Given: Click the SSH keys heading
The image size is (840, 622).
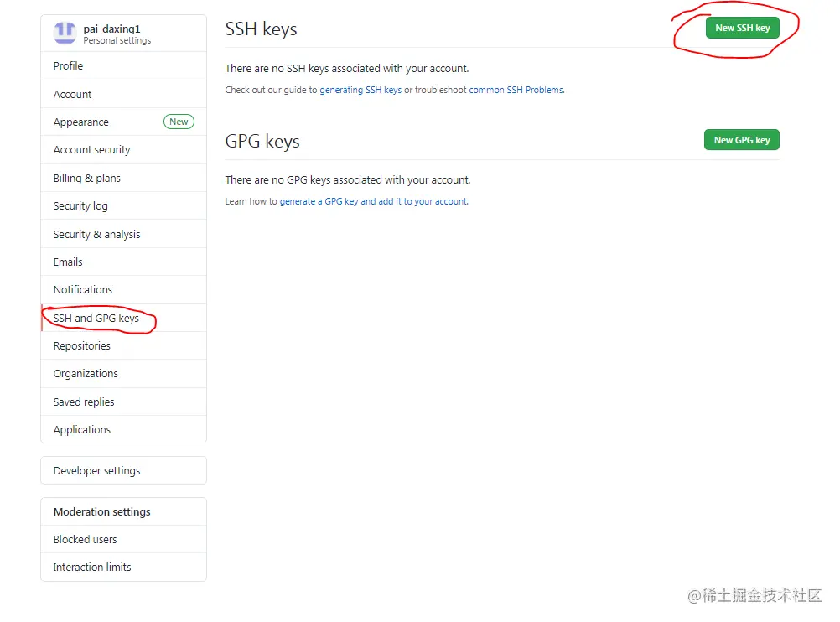Looking at the screenshot, I should click(x=261, y=29).
